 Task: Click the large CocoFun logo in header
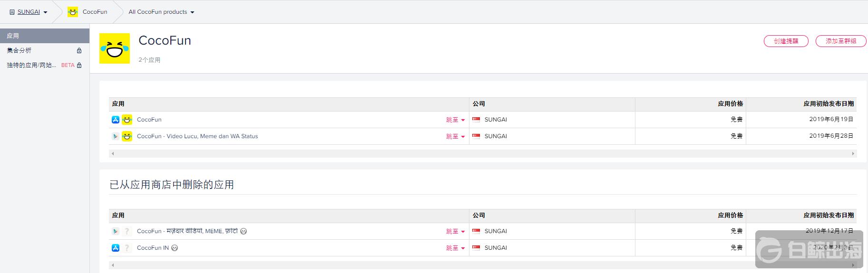115,48
